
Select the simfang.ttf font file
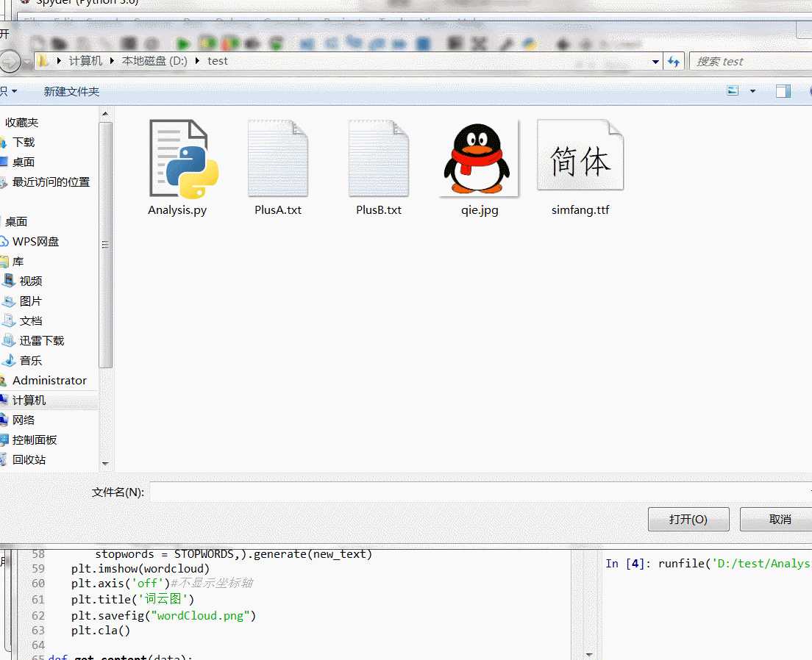point(580,168)
